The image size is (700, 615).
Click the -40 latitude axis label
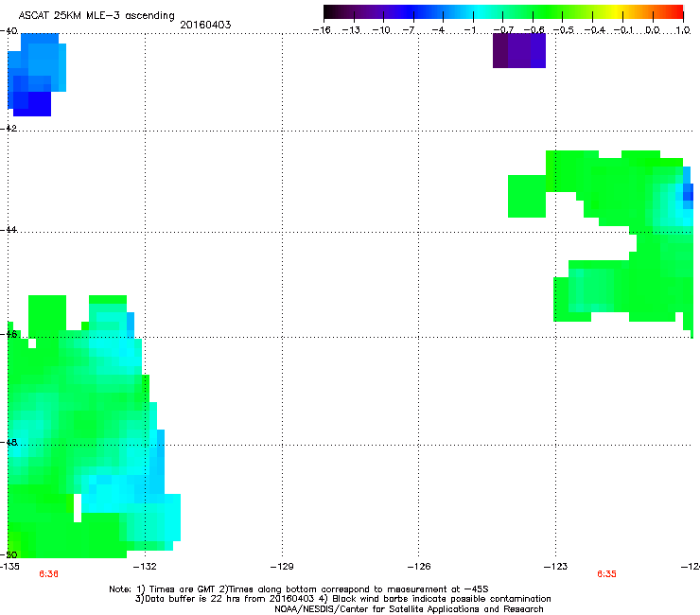click(x=9, y=31)
